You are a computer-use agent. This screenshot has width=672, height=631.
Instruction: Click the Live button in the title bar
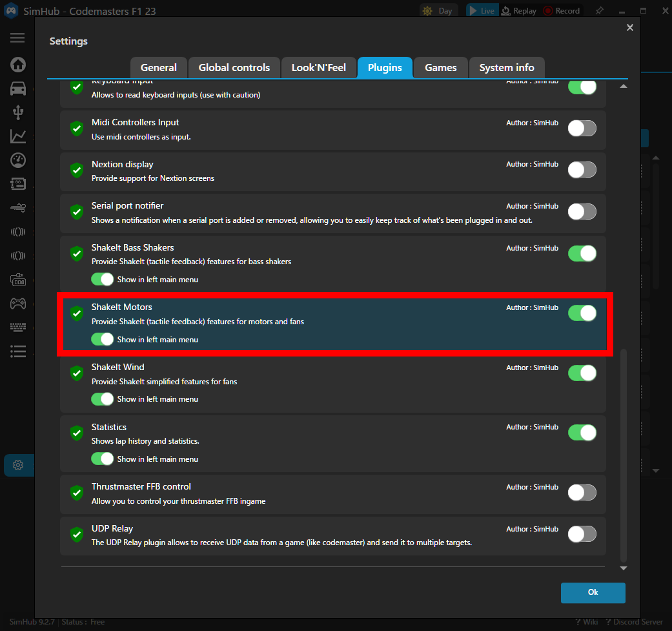tap(482, 11)
